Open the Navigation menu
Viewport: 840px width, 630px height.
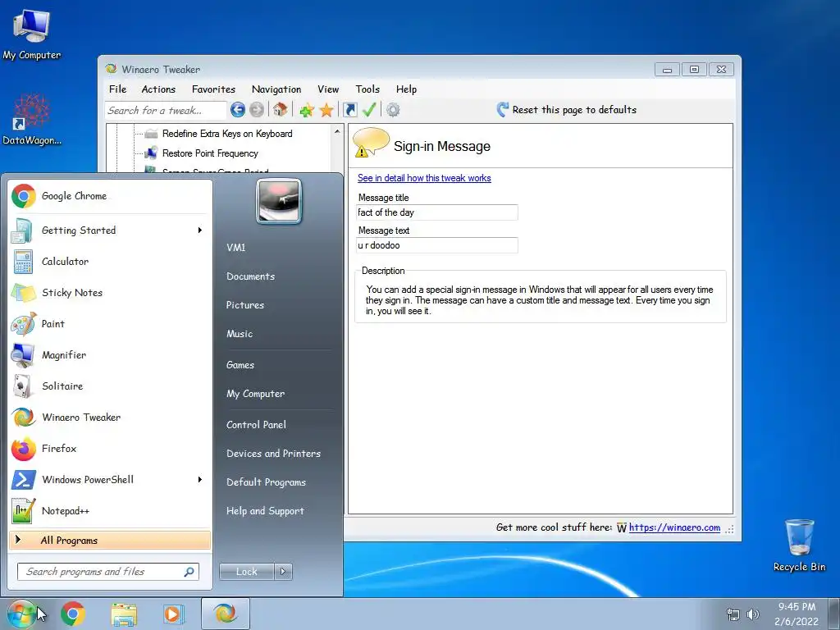[276, 89]
